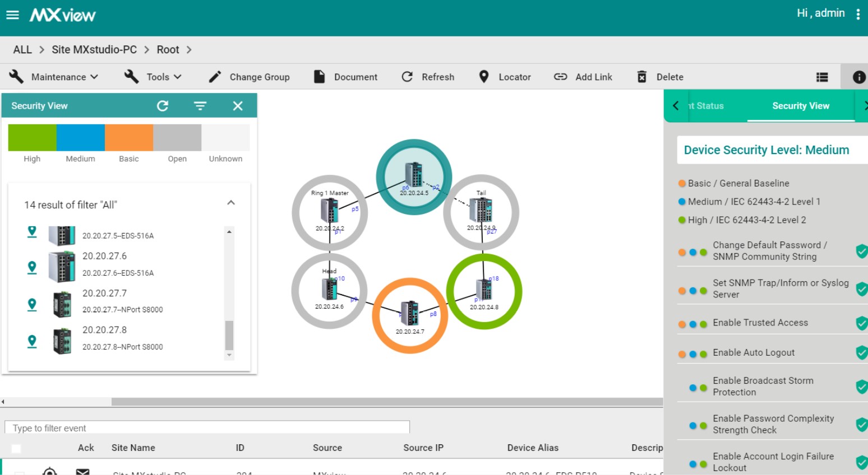The height and width of the screenshot is (475, 868).
Task: Click the shield check for Broadcast Storm Protection
Action: [x=862, y=386]
